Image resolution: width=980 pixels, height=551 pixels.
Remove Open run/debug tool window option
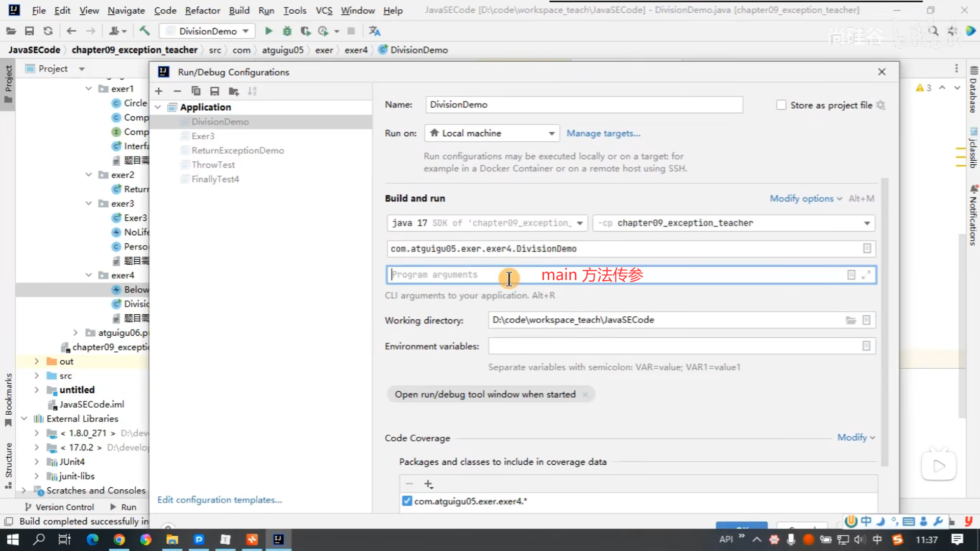pos(585,394)
